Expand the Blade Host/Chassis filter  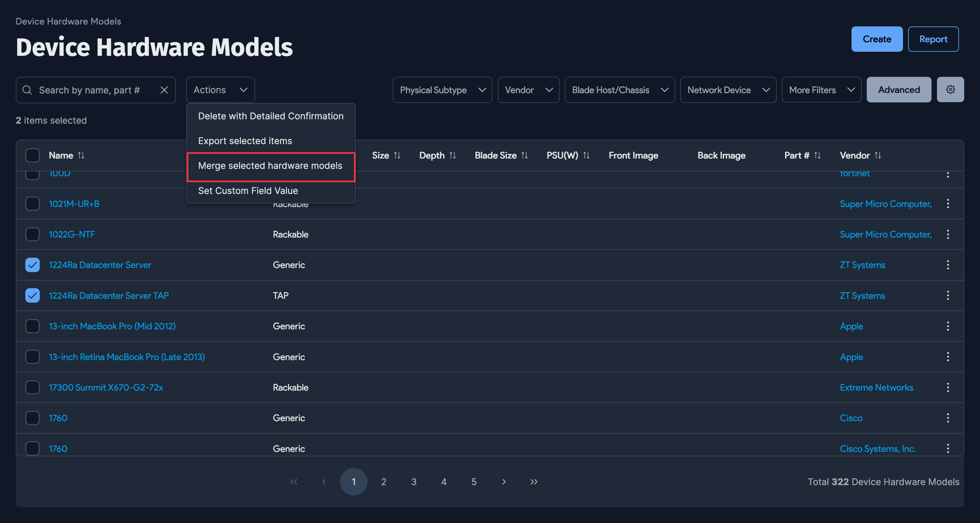(x=619, y=90)
